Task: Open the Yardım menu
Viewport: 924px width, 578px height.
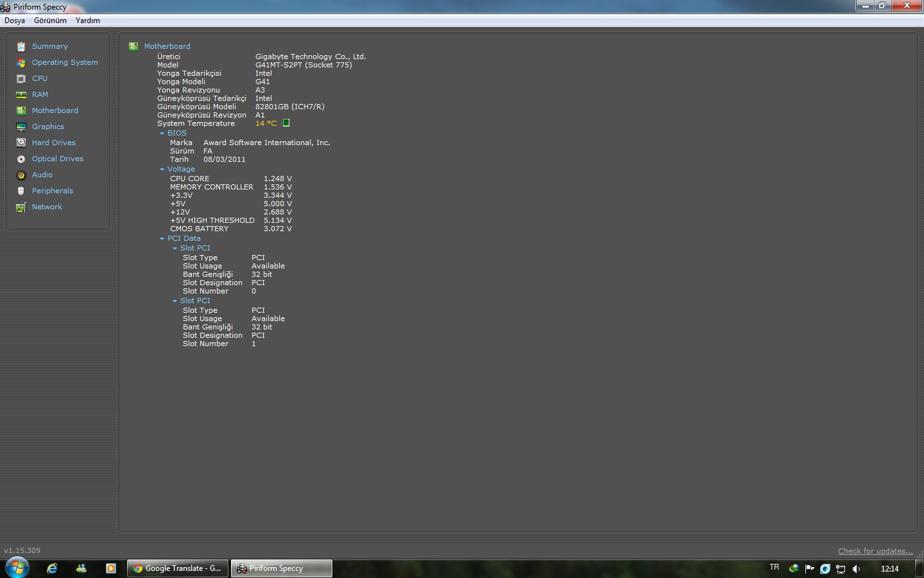Action: coord(88,21)
